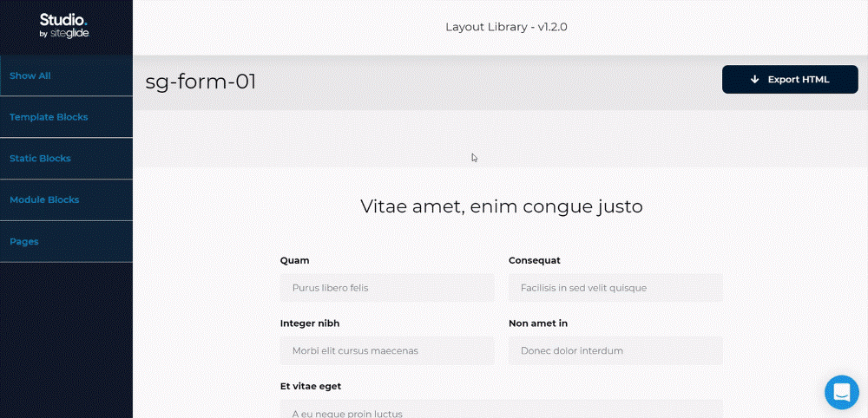Click the Vitae amet, enim congue justo heading
This screenshot has width=868, height=418.
point(502,206)
